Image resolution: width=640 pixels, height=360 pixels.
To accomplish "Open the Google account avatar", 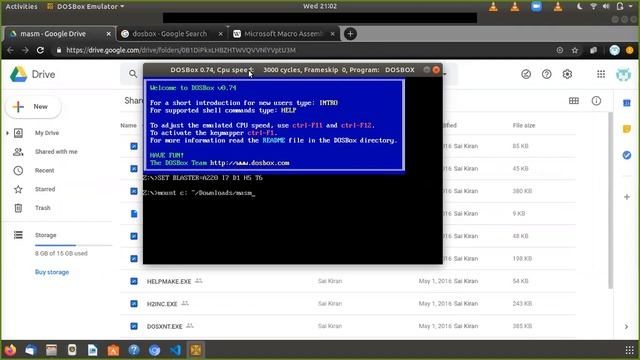I will pos(623,74).
